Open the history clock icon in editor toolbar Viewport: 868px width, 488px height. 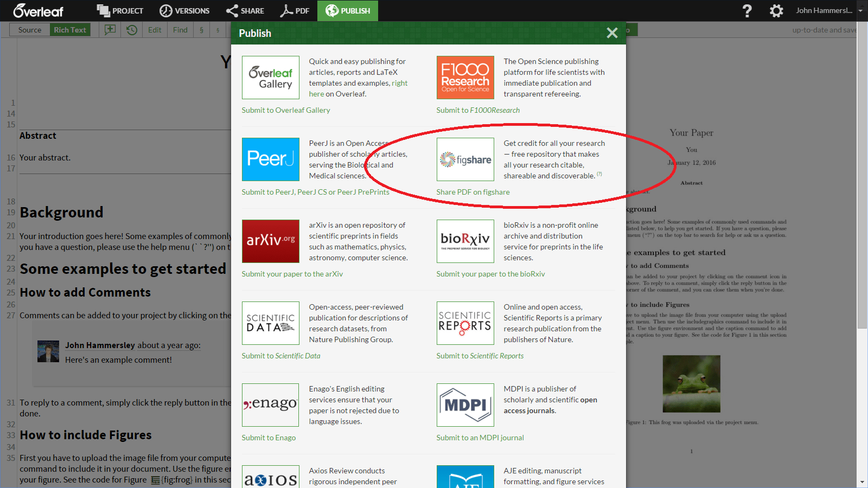(132, 30)
